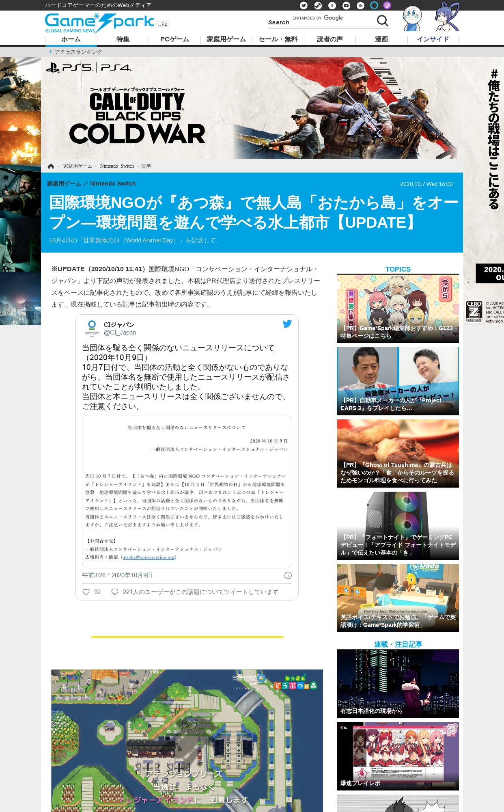Like the tweet with heart icon

pos(86,592)
